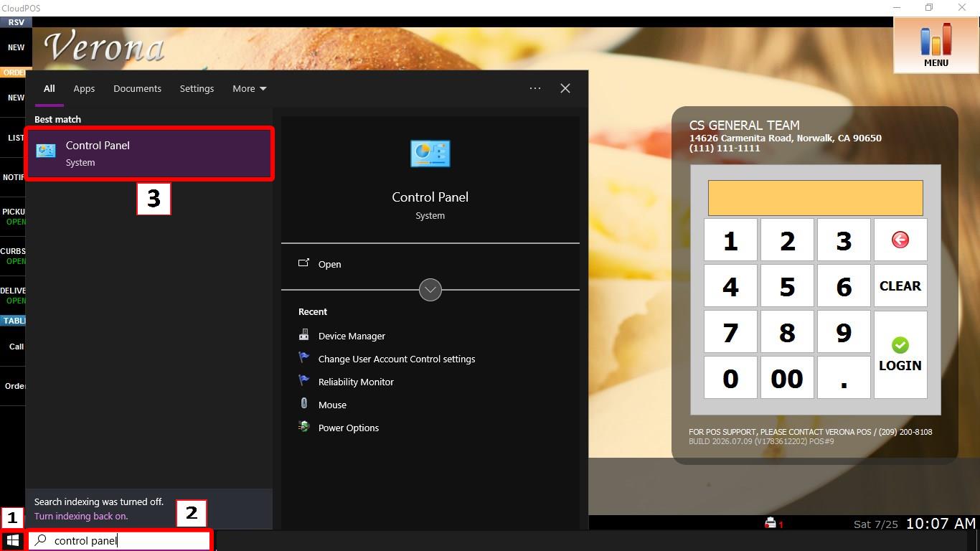Click Turn indexing back on link

click(x=81, y=516)
